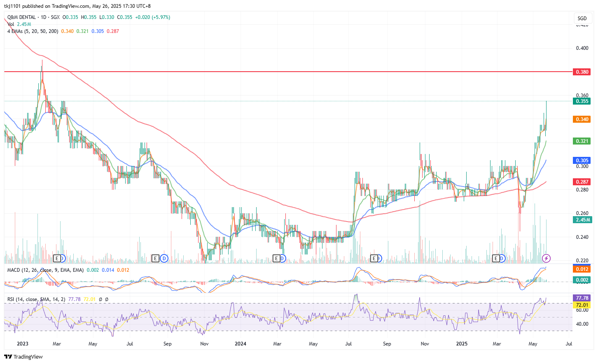This screenshot has height=364, width=598.
Task: Click the TradingView logo at bottom left
Action: tap(23, 357)
